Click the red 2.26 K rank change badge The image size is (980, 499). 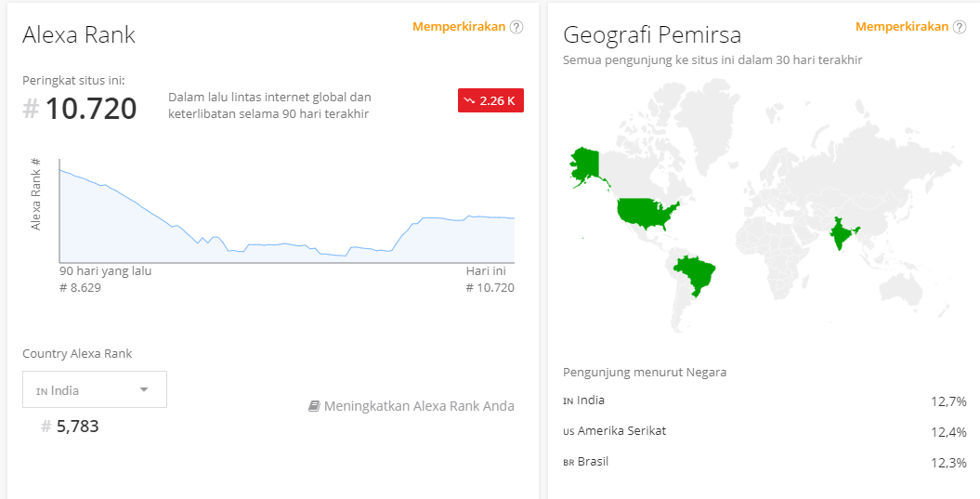[490, 100]
